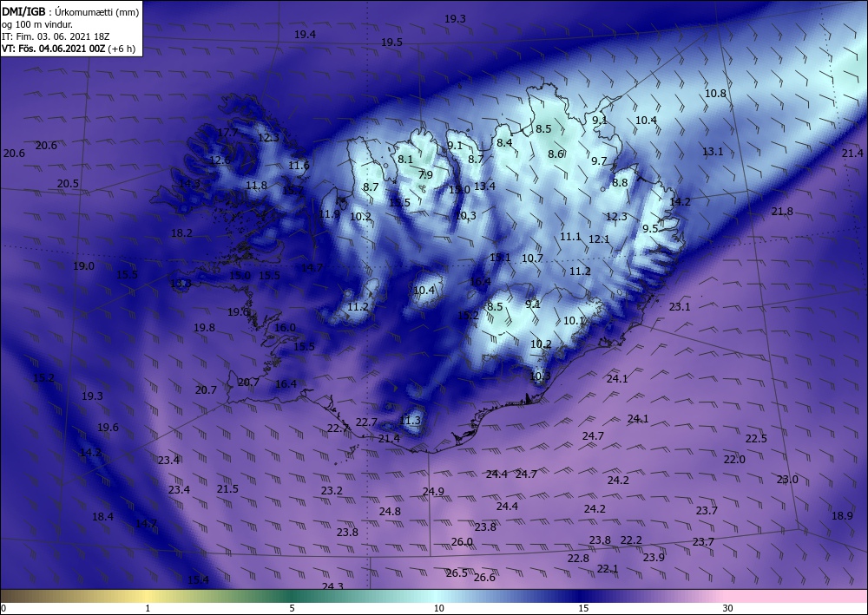868x615 pixels.
Task: Click the colour scale label '1'
Action: click(148, 608)
